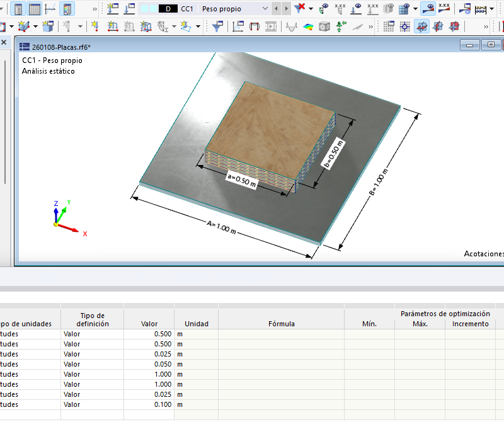The width and height of the screenshot is (504, 439).
Task: Toggle the Navigator panel display
Action: [18, 9]
